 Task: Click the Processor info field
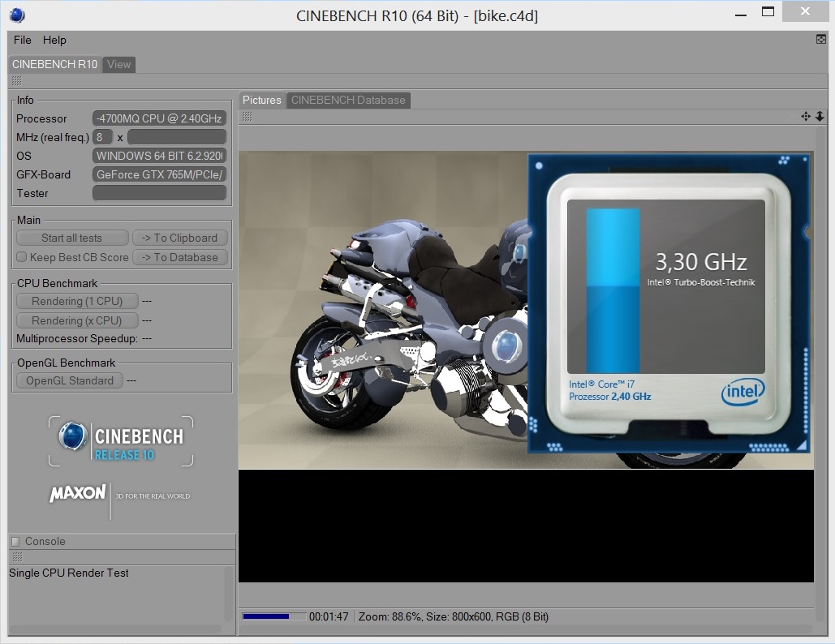pyautogui.click(x=159, y=118)
